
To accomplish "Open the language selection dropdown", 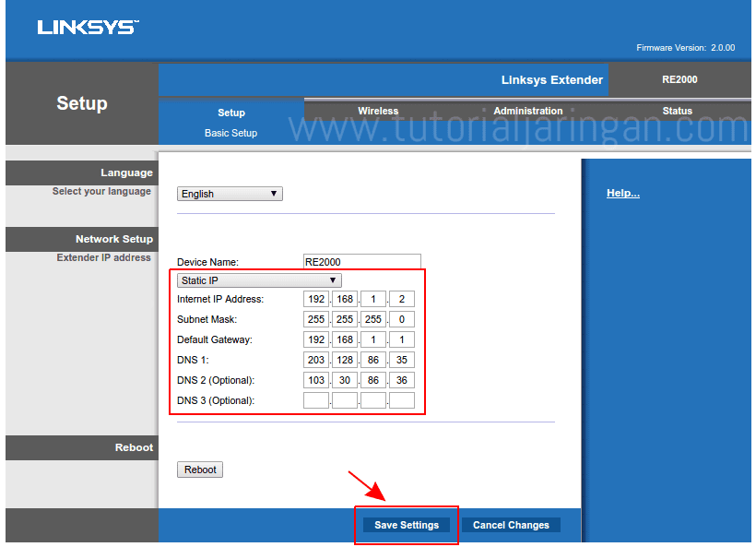I will pos(229,194).
